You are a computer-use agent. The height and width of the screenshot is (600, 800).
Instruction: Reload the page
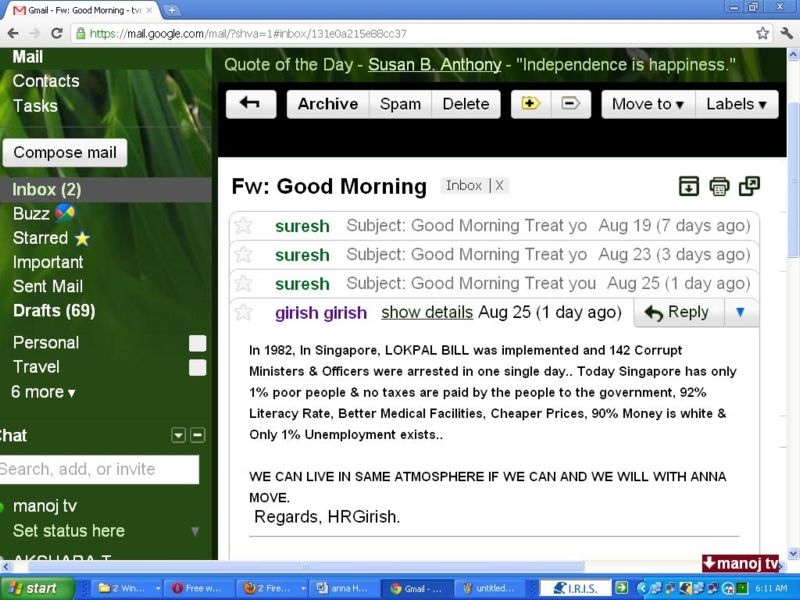pyautogui.click(x=57, y=34)
